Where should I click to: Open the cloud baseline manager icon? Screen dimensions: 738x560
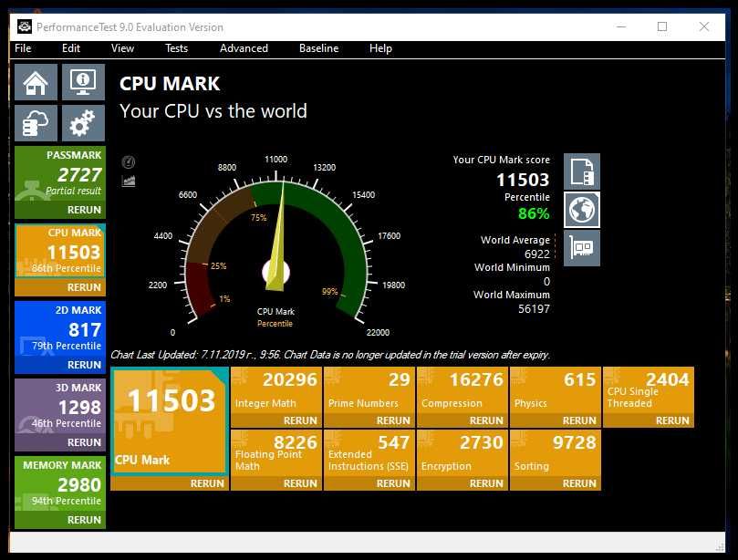[36, 123]
